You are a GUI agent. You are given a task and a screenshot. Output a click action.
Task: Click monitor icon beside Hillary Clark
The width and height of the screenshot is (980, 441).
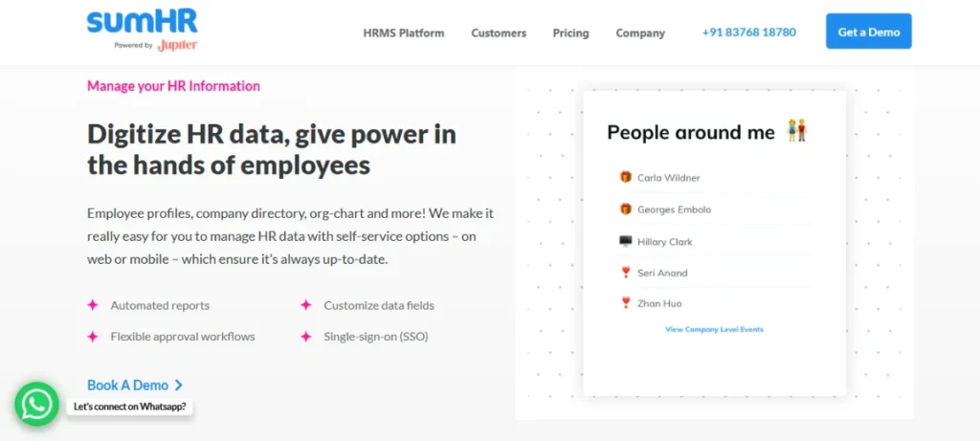point(626,242)
